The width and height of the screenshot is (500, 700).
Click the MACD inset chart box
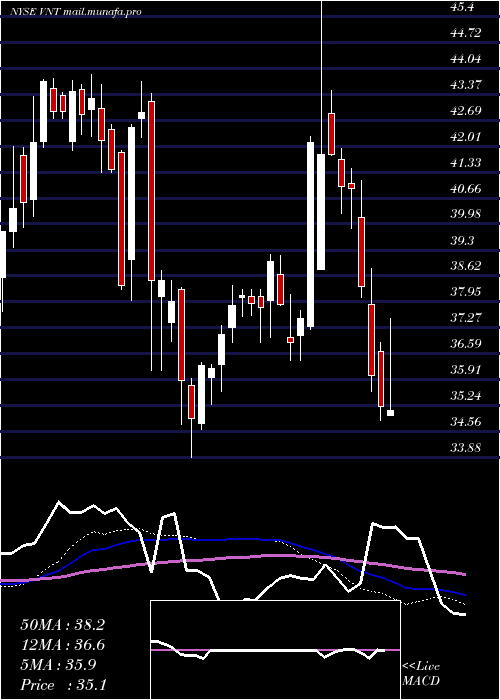pyautogui.click(x=275, y=650)
